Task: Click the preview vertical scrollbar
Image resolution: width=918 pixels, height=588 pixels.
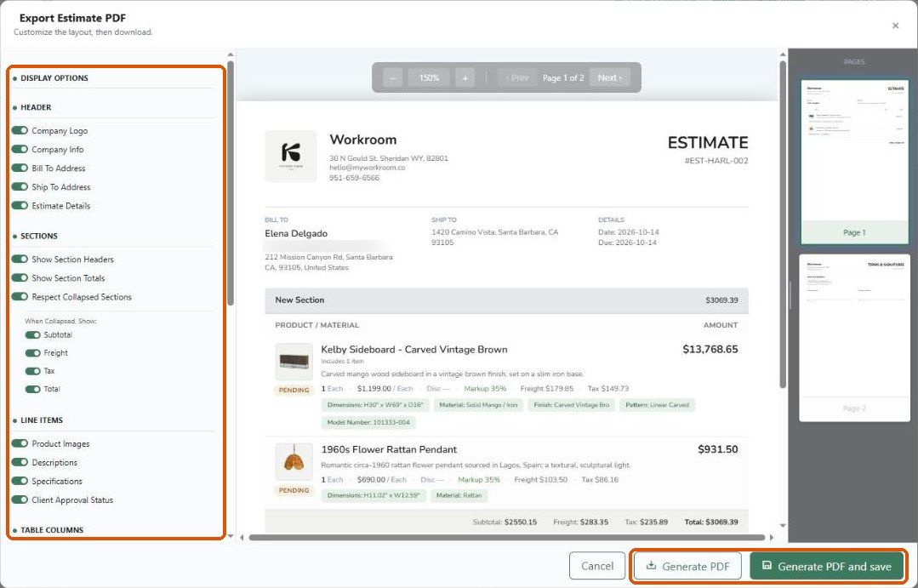Action: point(783,224)
